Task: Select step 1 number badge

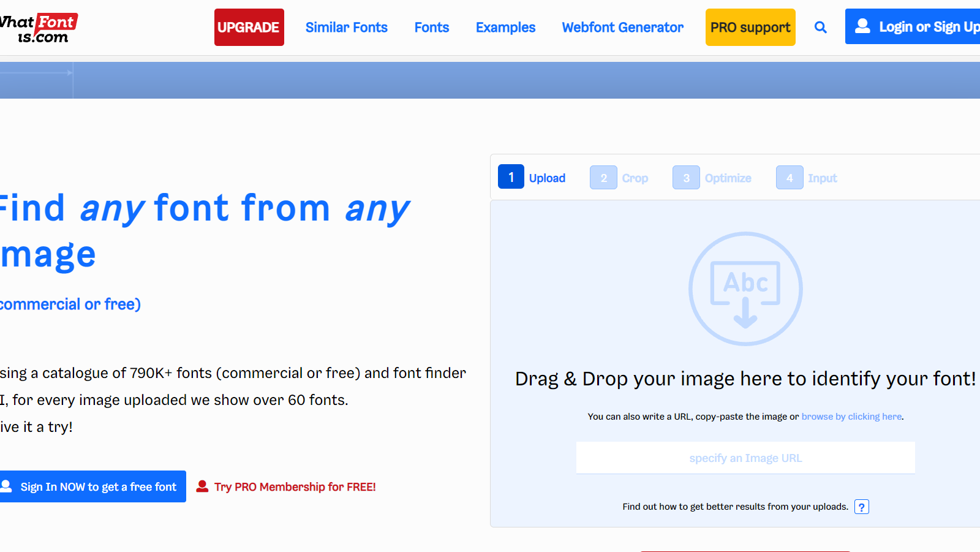Action: [x=511, y=177]
